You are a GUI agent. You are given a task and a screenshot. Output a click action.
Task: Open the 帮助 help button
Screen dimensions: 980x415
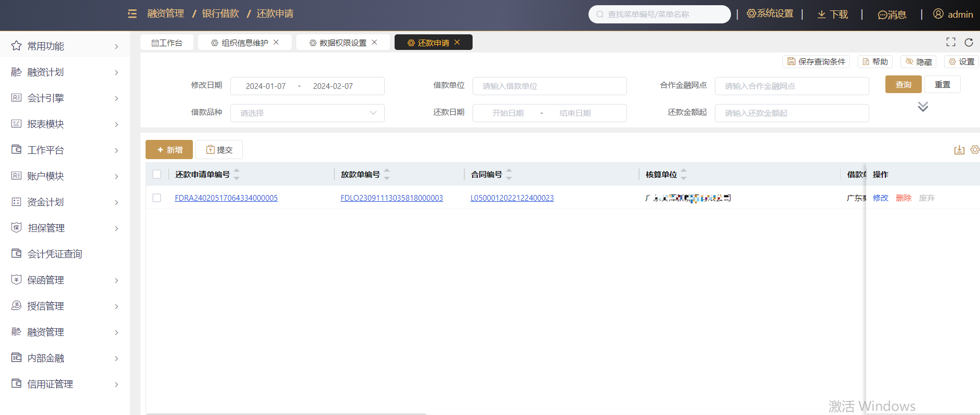point(875,61)
